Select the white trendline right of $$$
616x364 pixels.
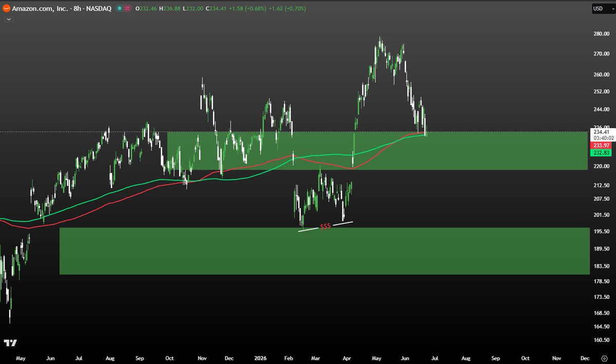pos(343,223)
